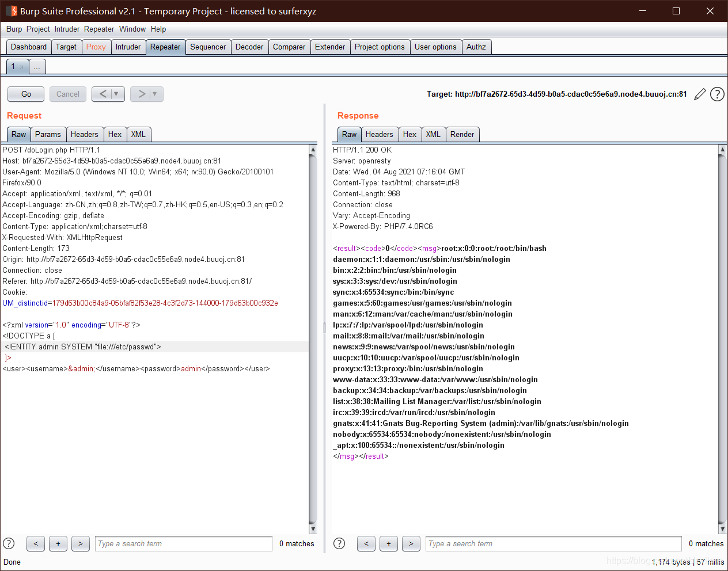Open the Repeater help question mark icon
Screen dimensions: 728x571
click(x=717, y=94)
